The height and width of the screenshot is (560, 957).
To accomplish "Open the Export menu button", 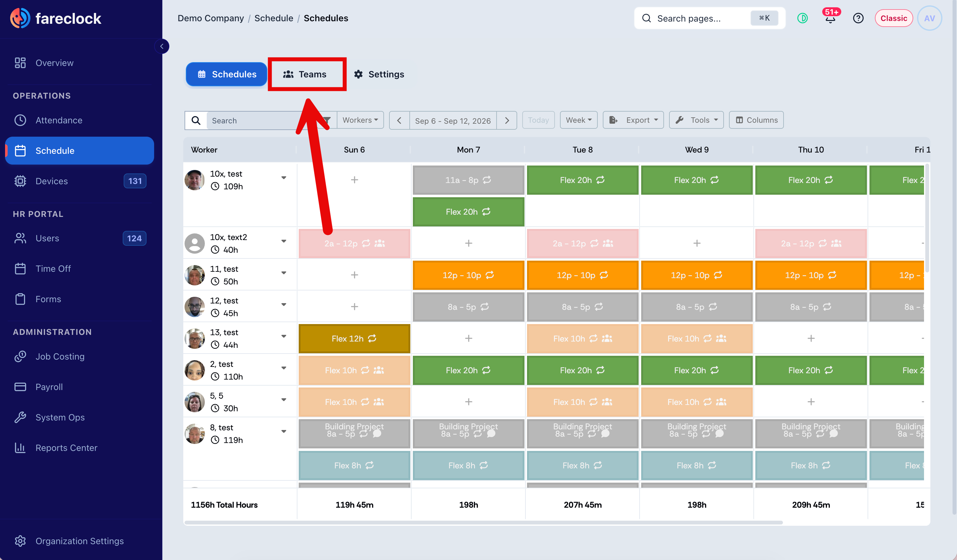I will pos(633,120).
